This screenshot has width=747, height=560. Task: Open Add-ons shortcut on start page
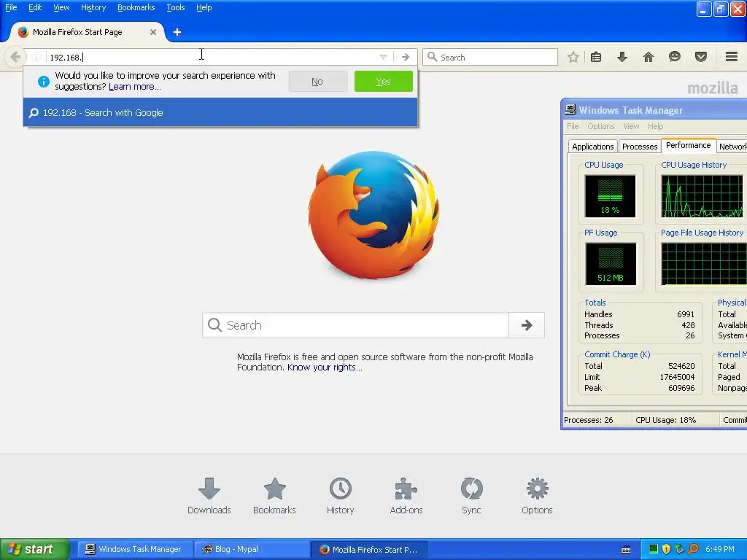click(406, 496)
